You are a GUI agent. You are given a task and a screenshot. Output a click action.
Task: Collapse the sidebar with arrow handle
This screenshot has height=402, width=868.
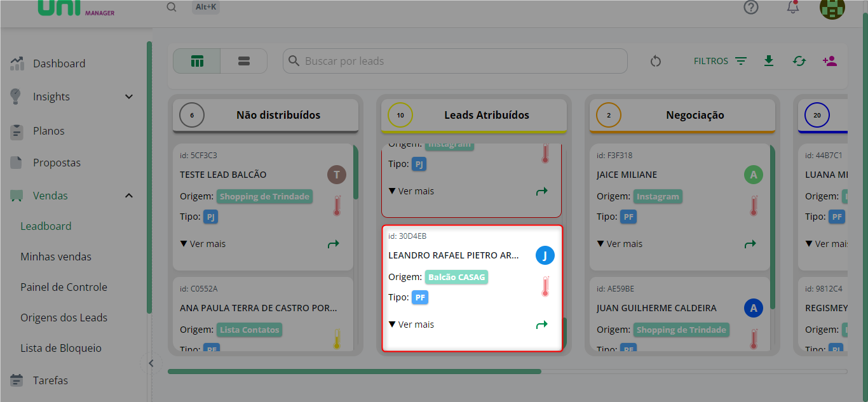[151, 363]
